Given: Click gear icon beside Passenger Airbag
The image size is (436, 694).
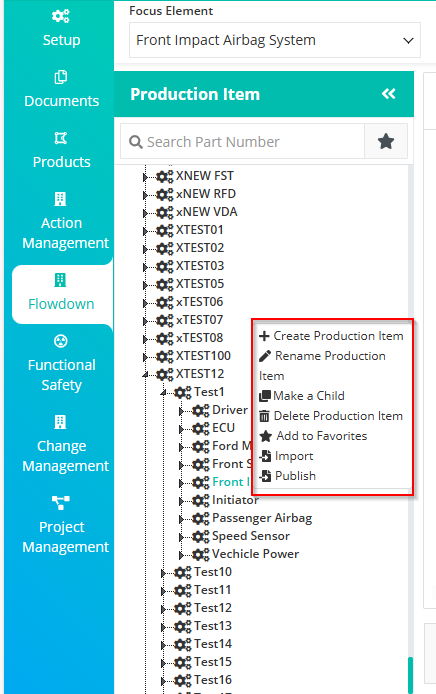Looking at the screenshot, I should [x=201, y=518].
